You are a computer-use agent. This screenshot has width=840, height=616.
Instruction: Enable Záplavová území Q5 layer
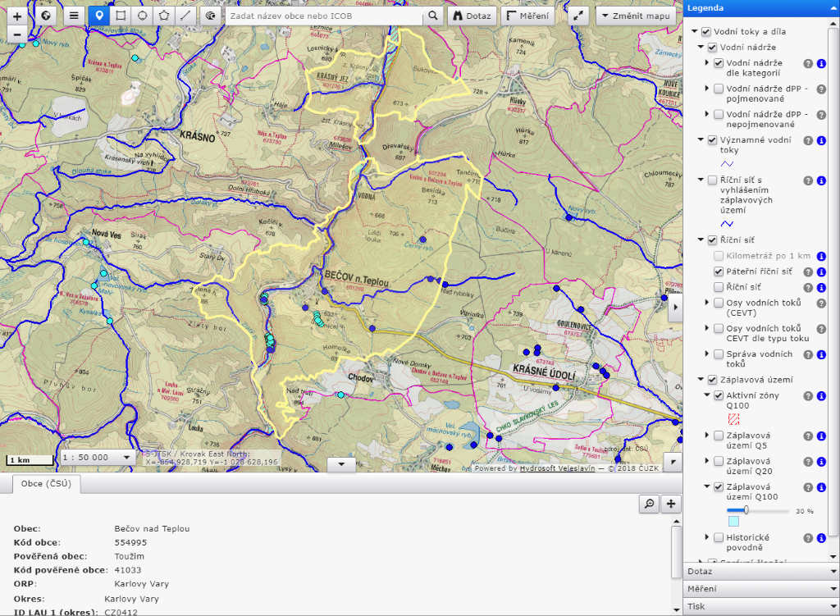[x=719, y=436]
